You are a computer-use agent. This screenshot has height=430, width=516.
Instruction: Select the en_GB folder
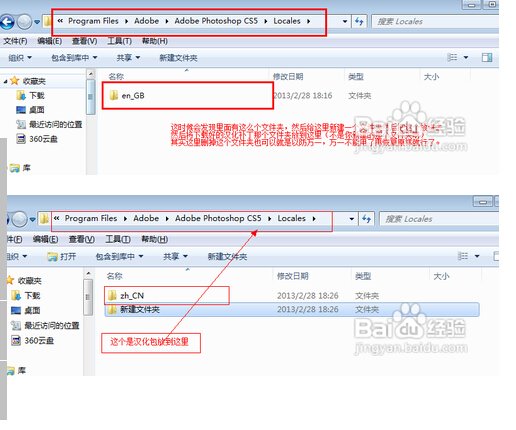coord(127,96)
